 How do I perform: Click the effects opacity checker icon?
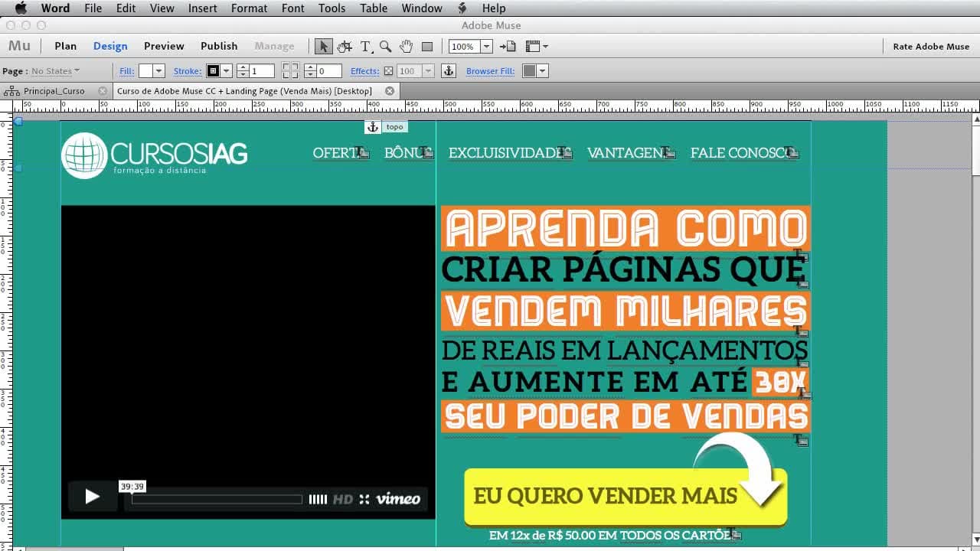point(388,71)
